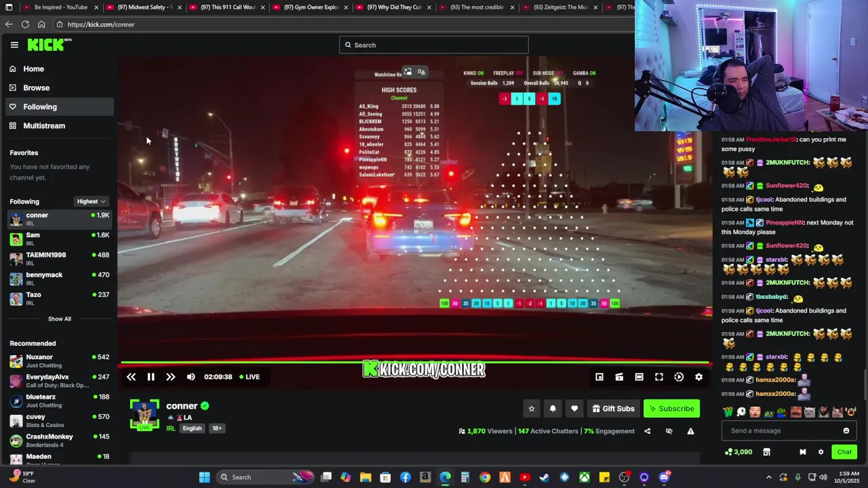
Task: Open browser home page
Action: (41, 24)
